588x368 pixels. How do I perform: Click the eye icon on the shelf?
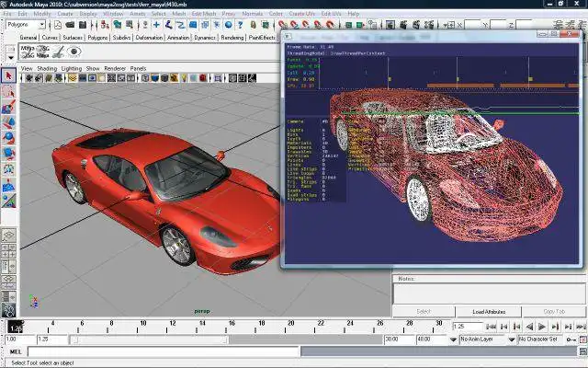click(x=74, y=52)
